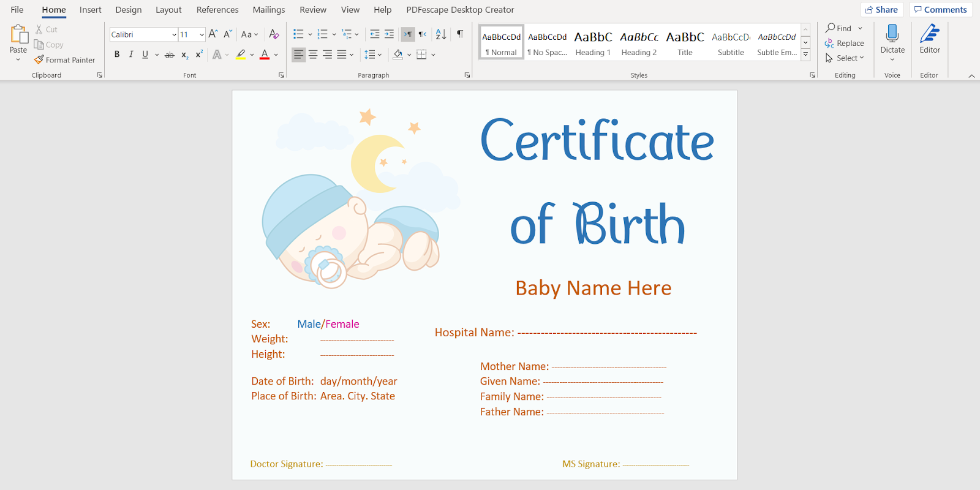
Task: Click the Editor pen icon
Action: tap(929, 34)
